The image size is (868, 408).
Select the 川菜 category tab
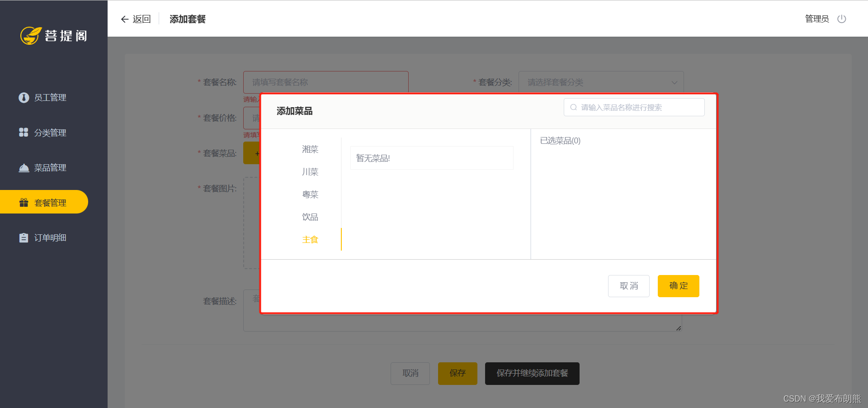310,171
